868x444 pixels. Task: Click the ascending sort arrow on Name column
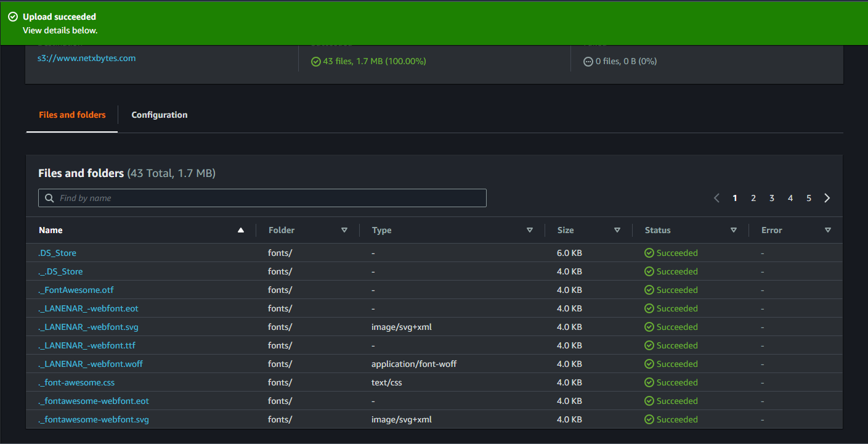coord(241,230)
